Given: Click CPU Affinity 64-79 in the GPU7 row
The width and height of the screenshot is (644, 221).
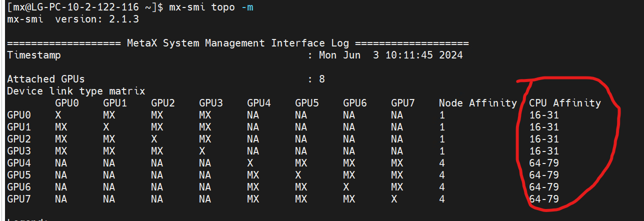Looking at the screenshot, I should [544, 199].
